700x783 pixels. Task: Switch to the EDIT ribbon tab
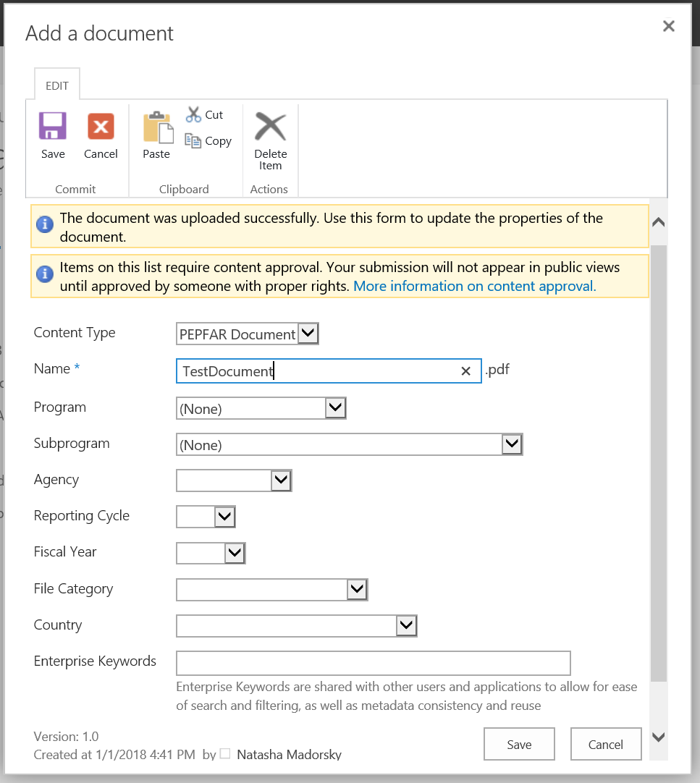(57, 85)
